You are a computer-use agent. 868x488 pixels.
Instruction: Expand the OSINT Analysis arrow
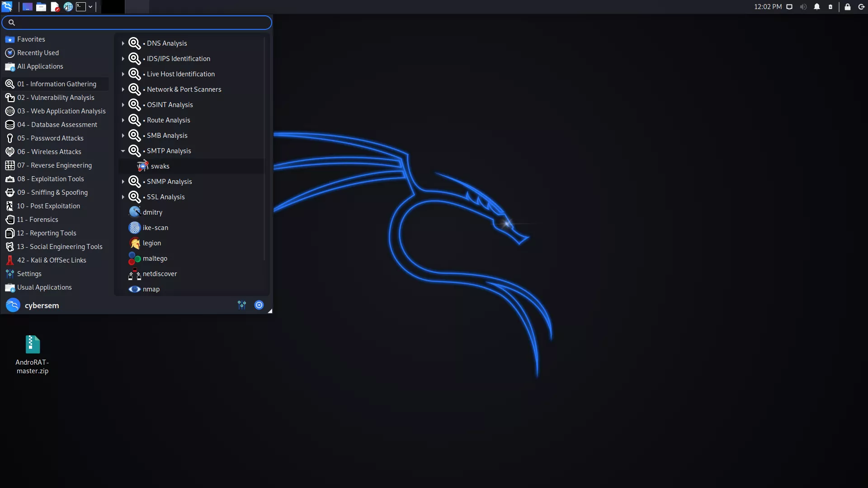tap(123, 105)
